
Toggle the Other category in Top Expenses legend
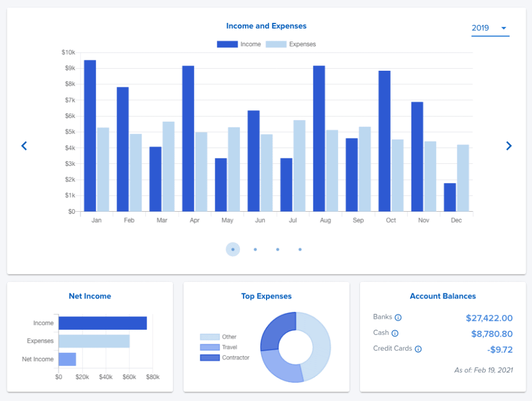[x=210, y=337]
